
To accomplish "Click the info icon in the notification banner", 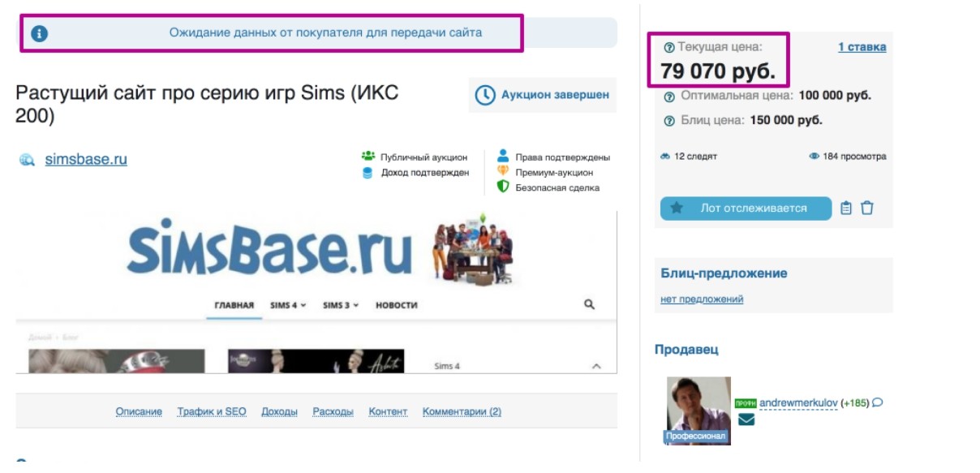I will pos(39,34).
